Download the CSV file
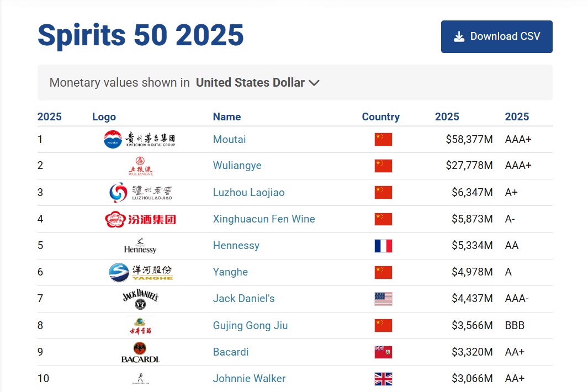Image resolution: width=588 pixels, height=392 pixels. coord(496,37)
